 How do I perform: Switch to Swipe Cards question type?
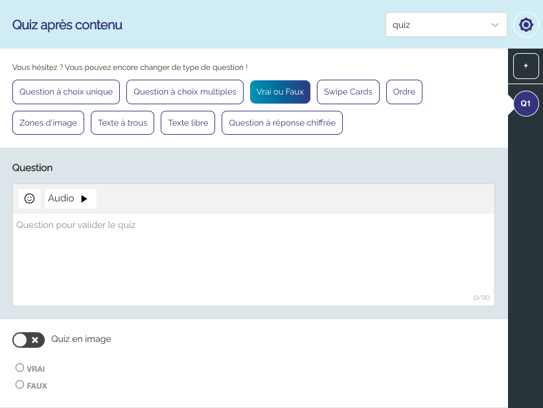point(348,92)
